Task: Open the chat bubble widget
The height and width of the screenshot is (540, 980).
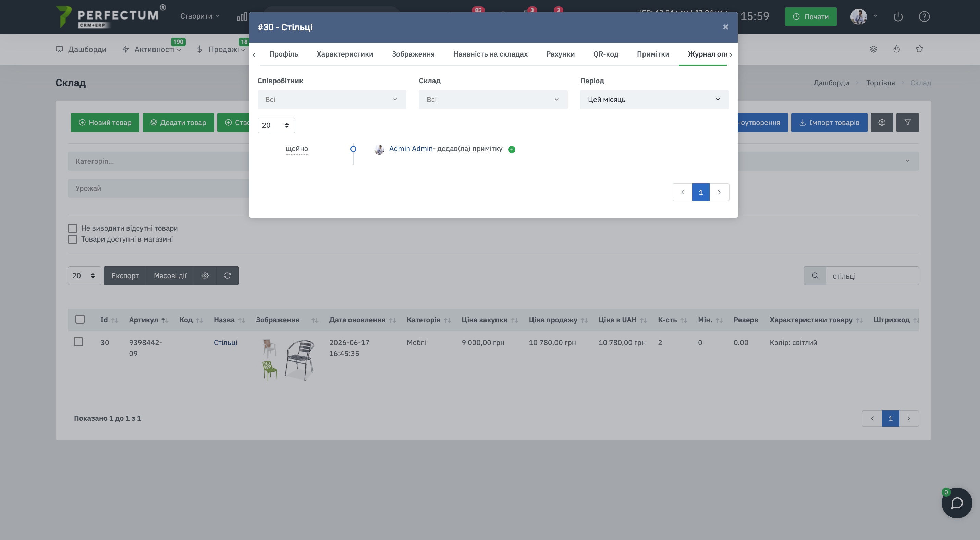Action: [x=956, y=503]
